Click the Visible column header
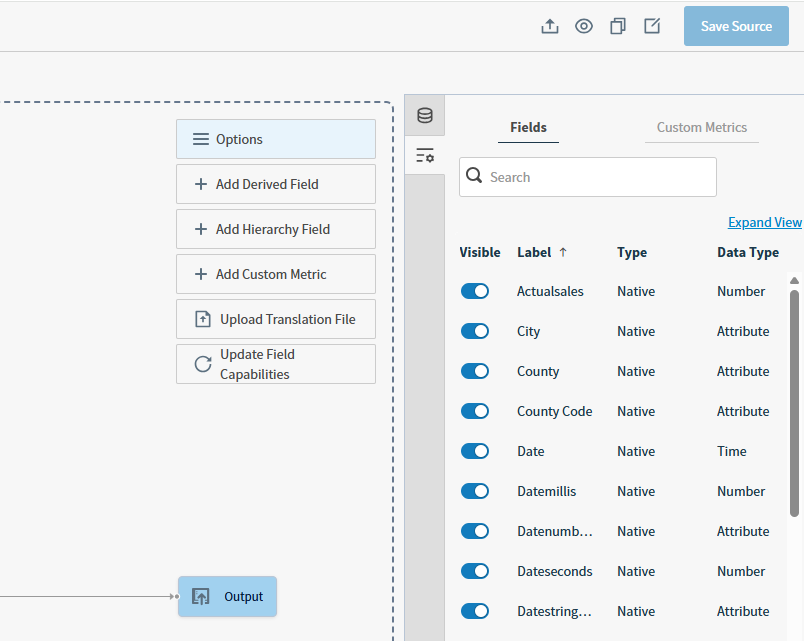The width and height of the screenshot is (804, 641). [x=479, y=252]
